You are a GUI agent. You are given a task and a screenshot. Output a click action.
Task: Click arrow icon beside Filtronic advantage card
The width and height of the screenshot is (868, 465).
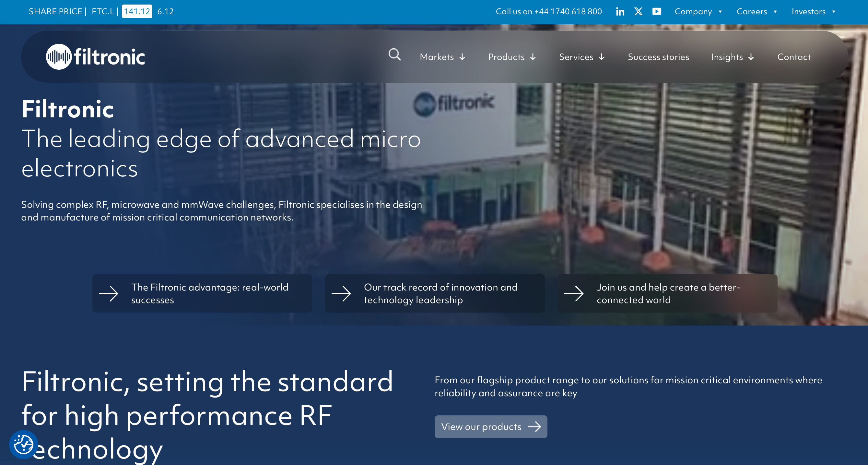(109, 293)
